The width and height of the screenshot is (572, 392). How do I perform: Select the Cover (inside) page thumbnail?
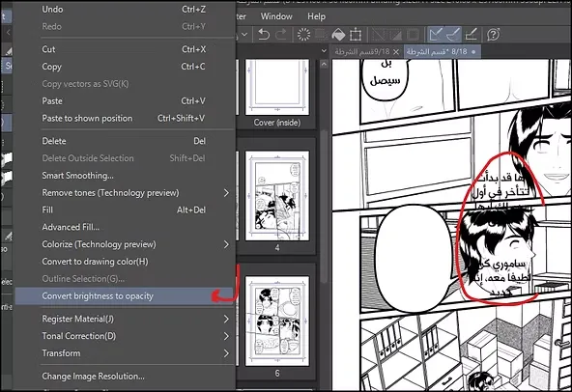point(277,88)
